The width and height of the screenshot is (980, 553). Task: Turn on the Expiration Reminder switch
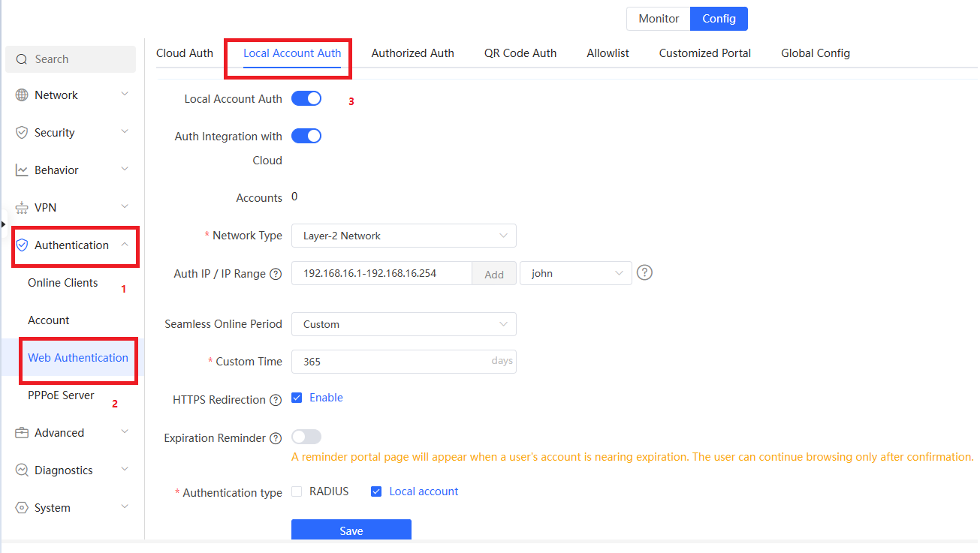[306, 437]
